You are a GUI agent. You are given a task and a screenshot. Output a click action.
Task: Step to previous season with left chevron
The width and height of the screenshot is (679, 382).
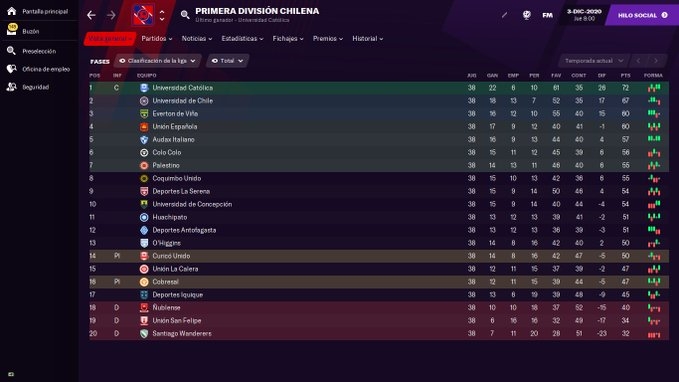638,61
